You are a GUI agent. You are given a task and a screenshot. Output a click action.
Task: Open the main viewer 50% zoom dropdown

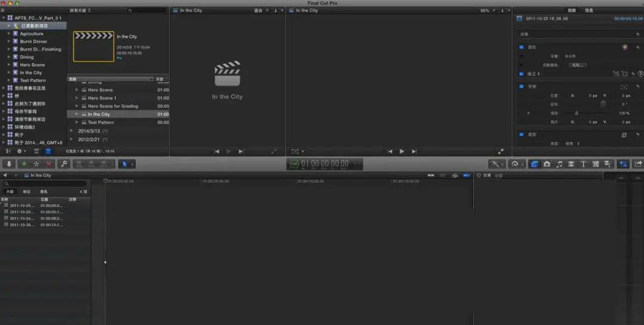(488, 11)
